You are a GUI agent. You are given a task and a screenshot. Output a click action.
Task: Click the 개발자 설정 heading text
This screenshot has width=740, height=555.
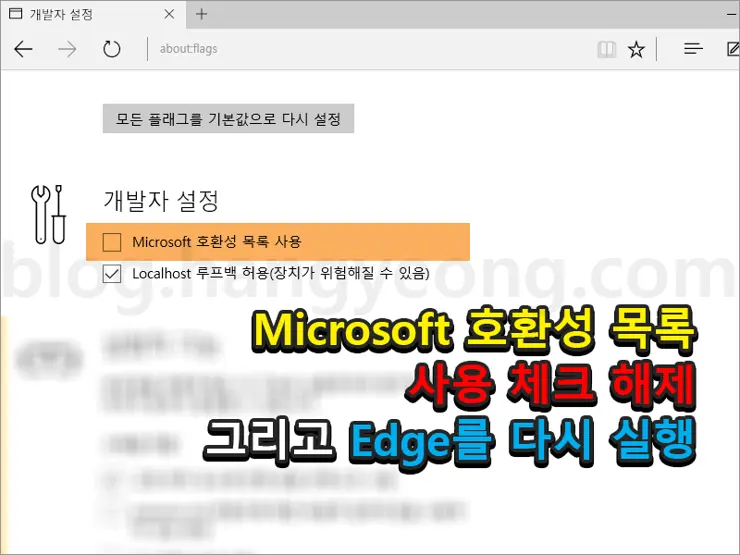[161, 201]
